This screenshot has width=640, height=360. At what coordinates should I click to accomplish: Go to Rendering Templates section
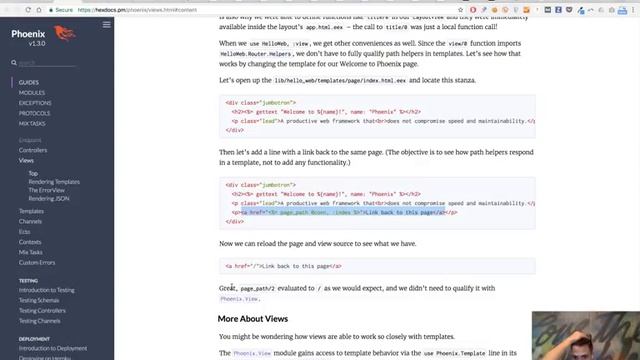(x=54, y=182)
